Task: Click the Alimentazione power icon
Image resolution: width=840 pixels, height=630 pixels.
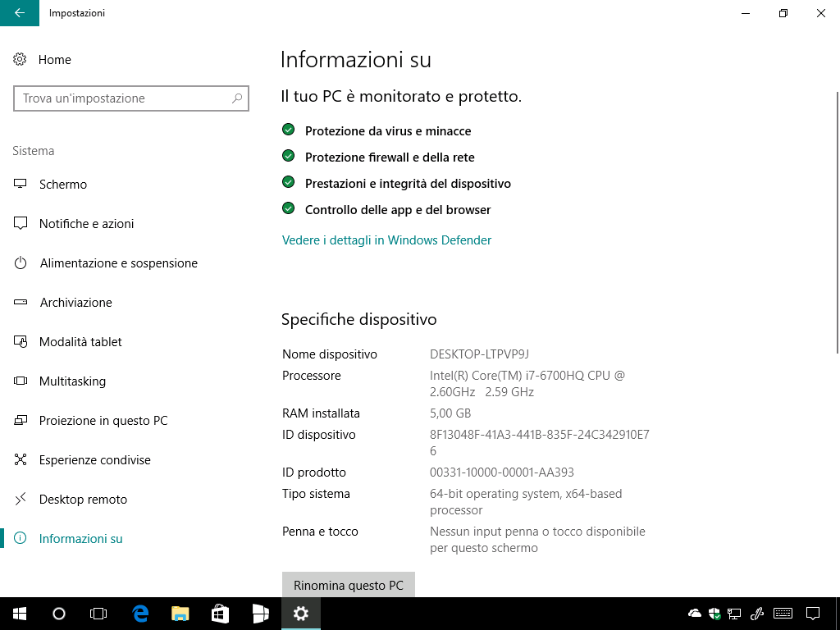Action: coord(21,262)
